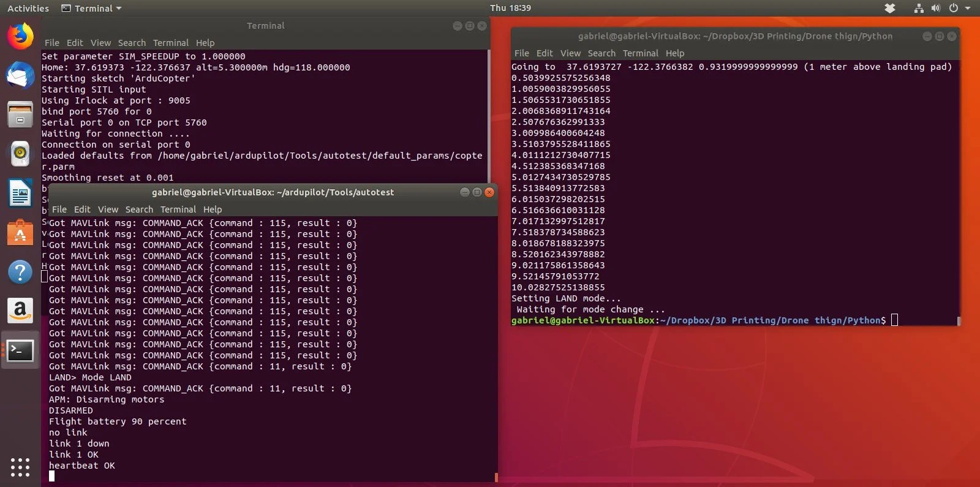Click the Terminal icon in dock
Screen dimensions: 980x487
[x=20, y=350]
